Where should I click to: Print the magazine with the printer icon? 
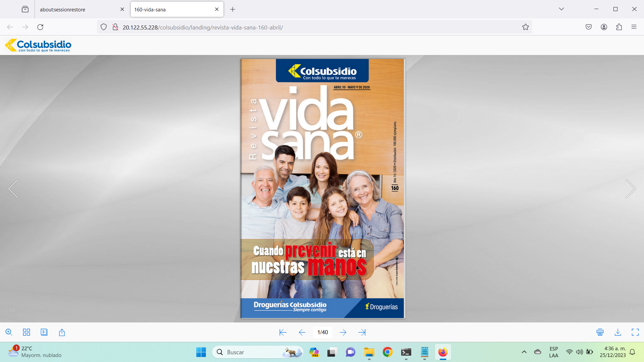pos(600,332)
